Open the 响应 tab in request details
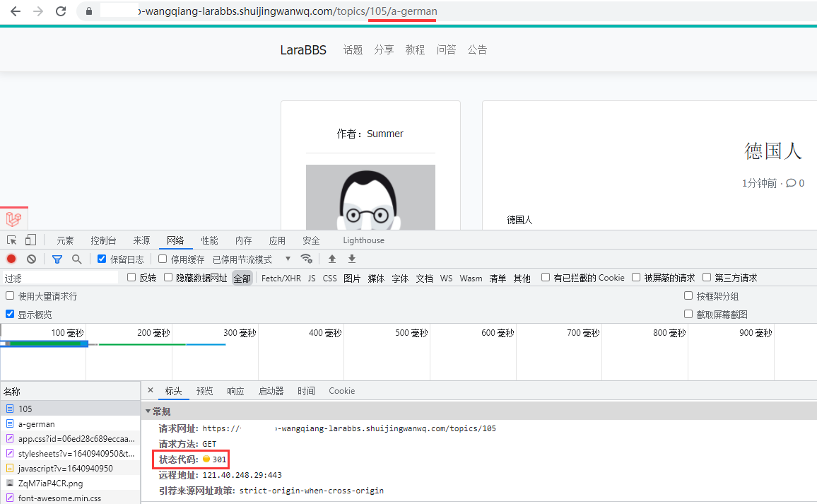The image size is (817, 504). click(235, 391)
